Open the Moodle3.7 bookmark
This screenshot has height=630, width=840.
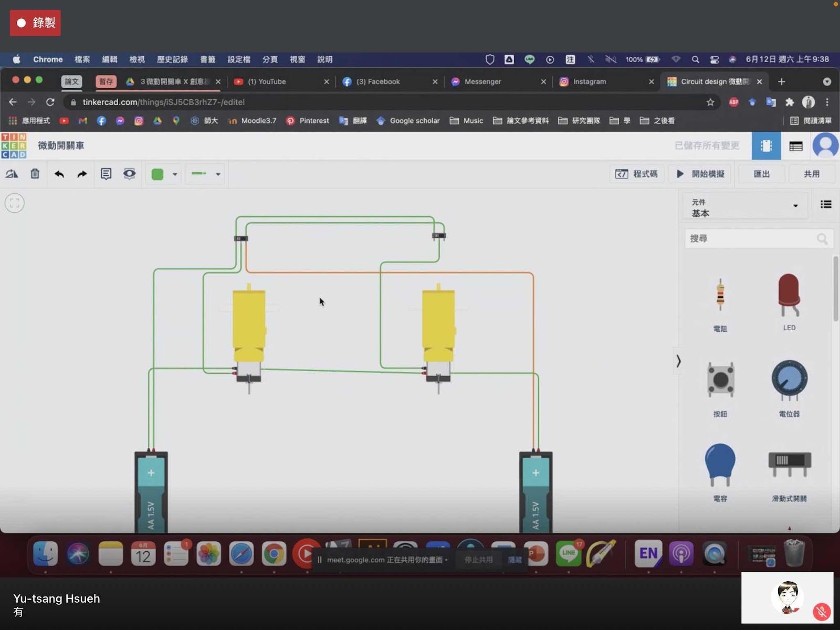252,121
